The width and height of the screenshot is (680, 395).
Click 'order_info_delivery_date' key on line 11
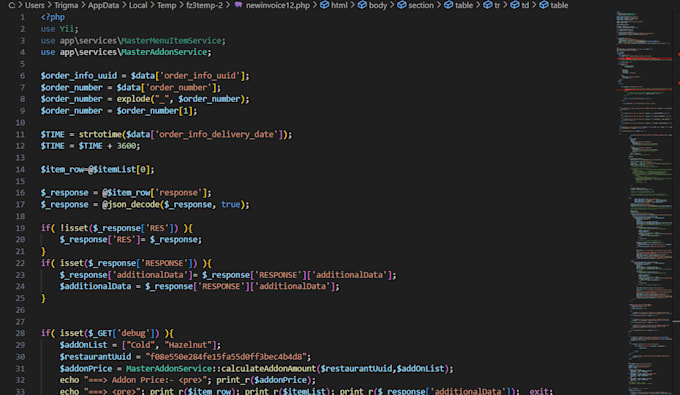point(216,134)
